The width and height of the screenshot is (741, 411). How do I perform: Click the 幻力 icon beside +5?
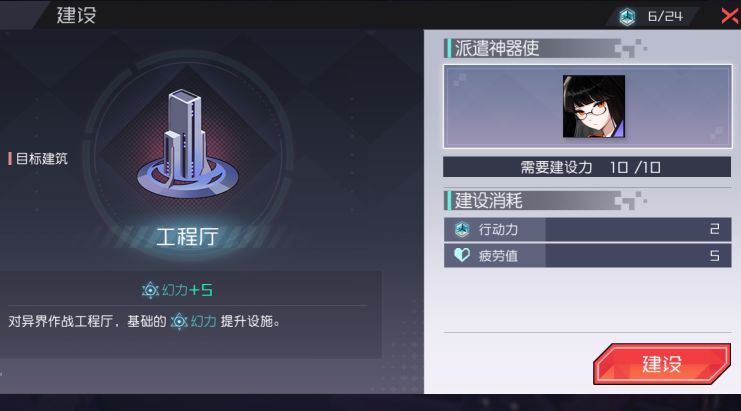(150, 290)
